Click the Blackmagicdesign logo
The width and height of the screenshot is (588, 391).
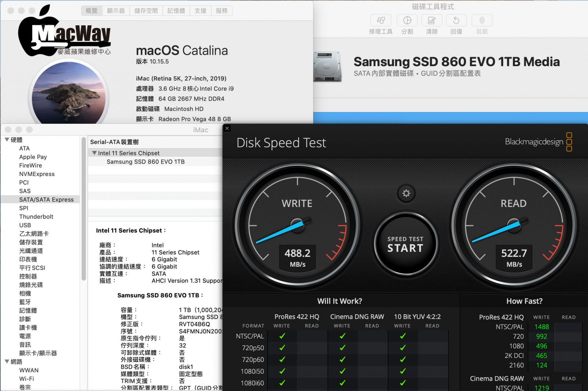[538, 142]
